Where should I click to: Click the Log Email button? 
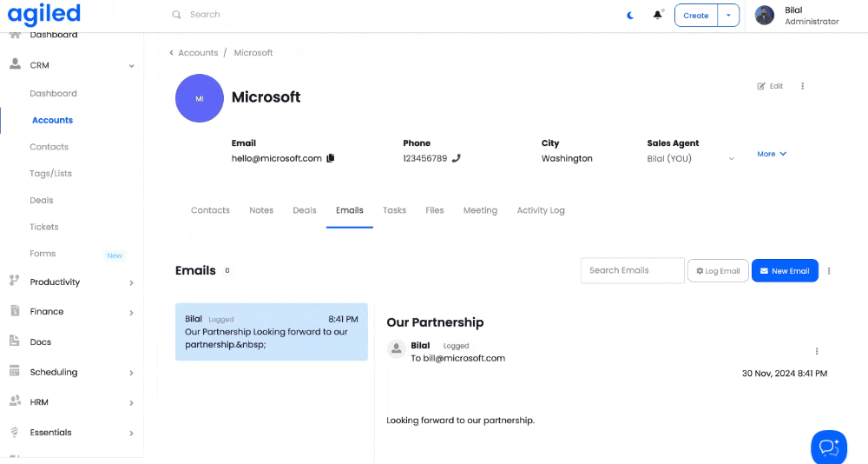718,271
